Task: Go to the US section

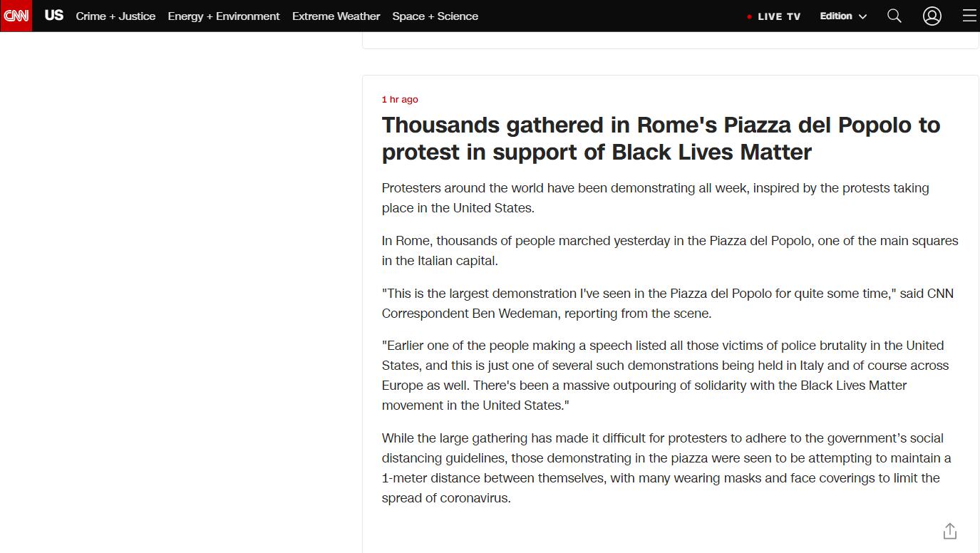Action: click(54, 15)
